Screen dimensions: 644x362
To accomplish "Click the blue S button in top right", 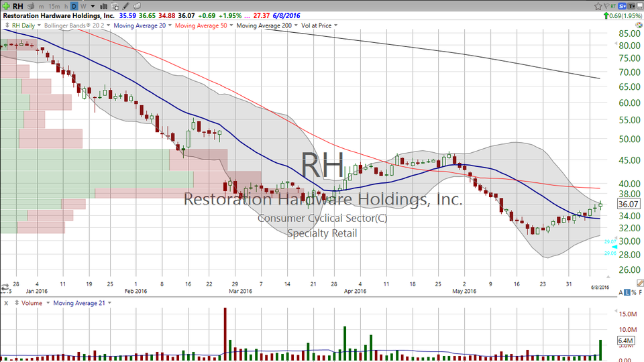I will [x=622, y=5].
